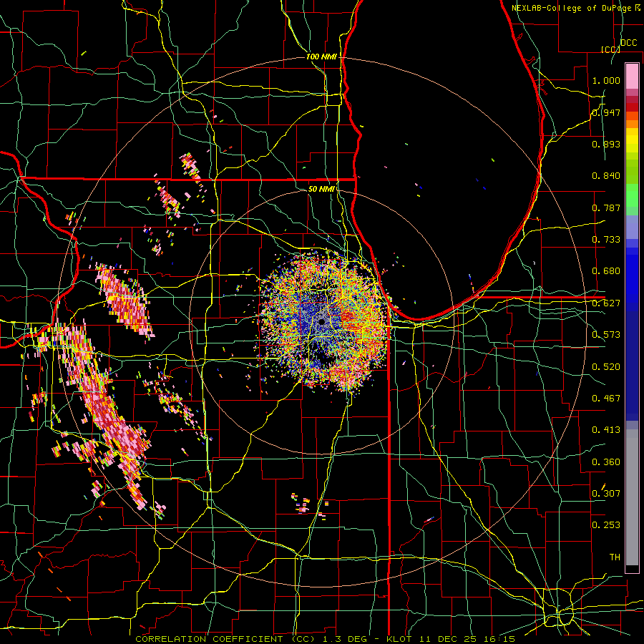Click the 0.840 scale label
Image resolution: width=644 pixels, height=644 pixels.
[x=606, y=176]
